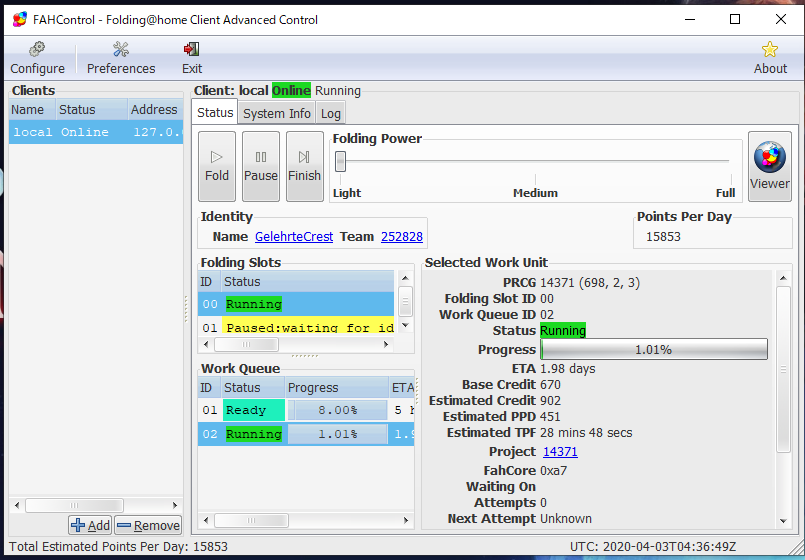Add a new client with Add button
The image size is (805, 560).
(90, 525)
